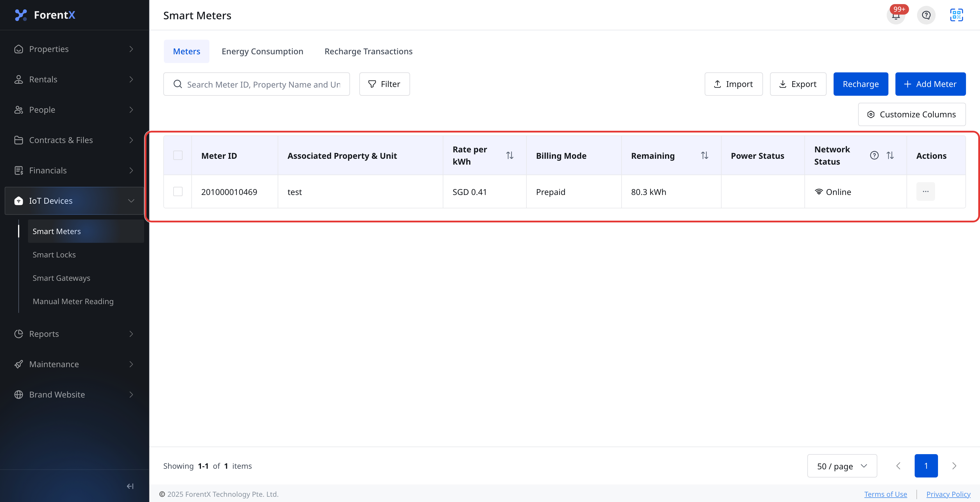Screen dimensions: 980x502
Task: Expand the Reports menu
Action: coord(74,334)
